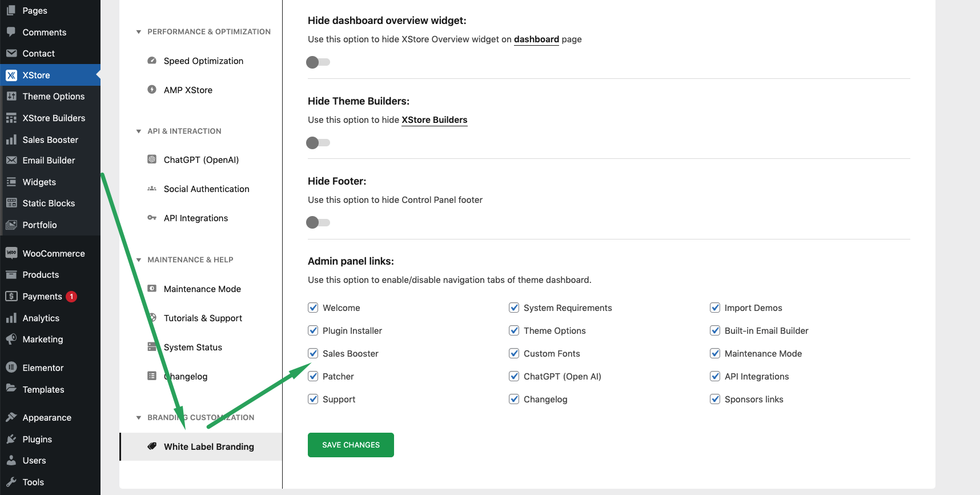The image size is (980, 495).
Task: Click the Users person icon
Action: point(11,460)
